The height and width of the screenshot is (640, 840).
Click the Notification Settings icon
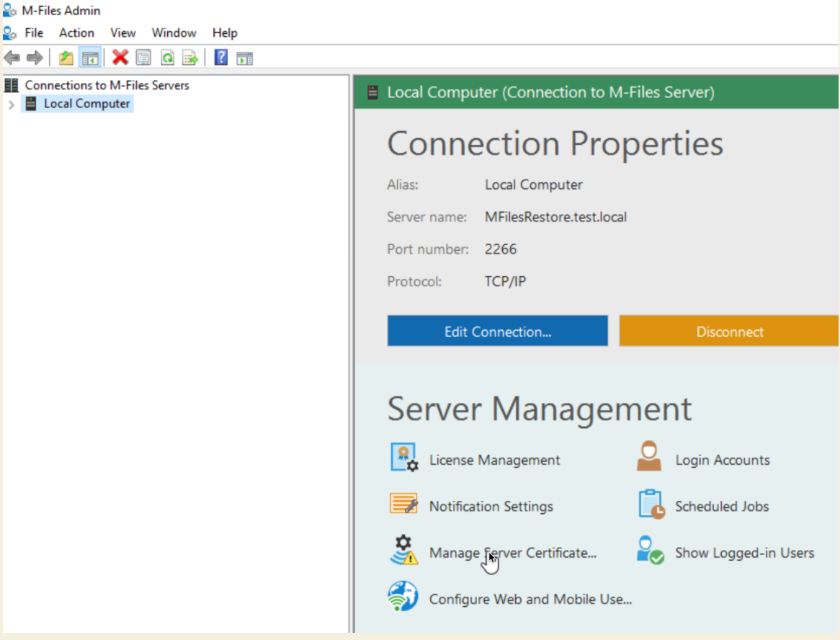point(403,504)
